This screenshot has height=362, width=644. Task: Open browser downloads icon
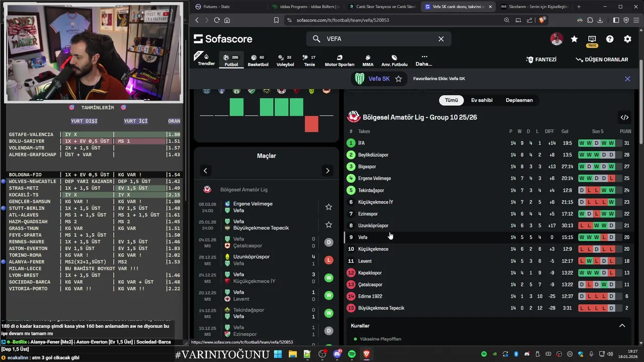pos(600,20)
